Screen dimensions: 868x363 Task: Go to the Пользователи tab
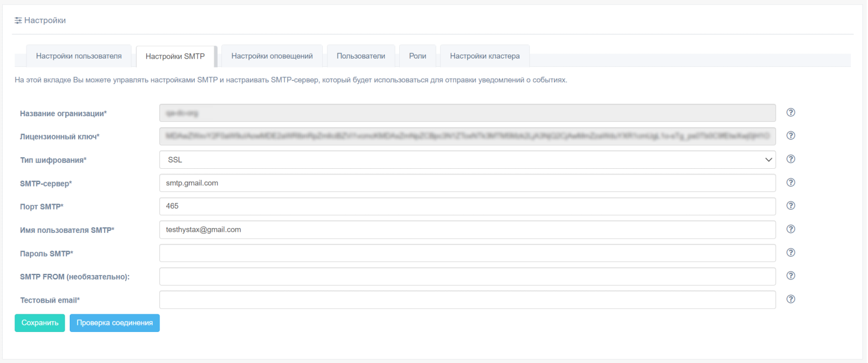pyautogui.click(x=361, y=56)
